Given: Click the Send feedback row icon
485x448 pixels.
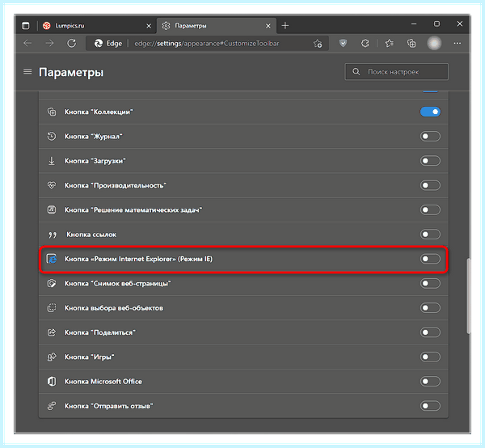Looking at the screenshot, I should (x=52, y=406).
